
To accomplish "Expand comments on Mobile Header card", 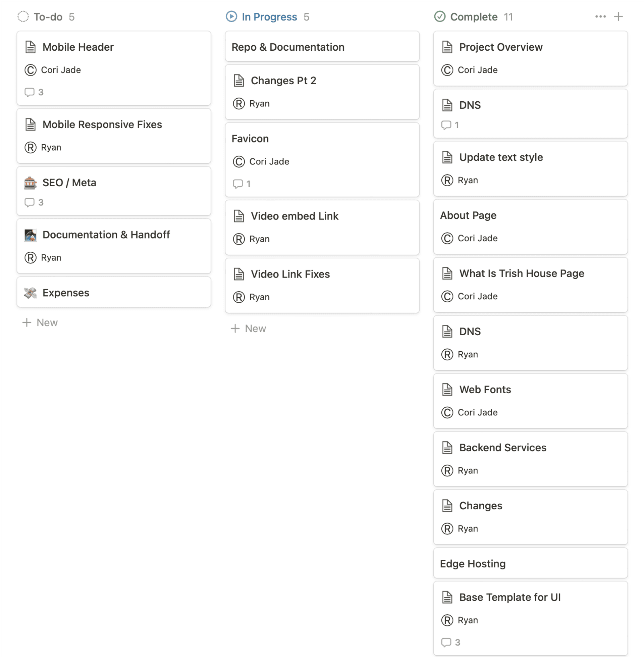I will click(x=34, y=92).
